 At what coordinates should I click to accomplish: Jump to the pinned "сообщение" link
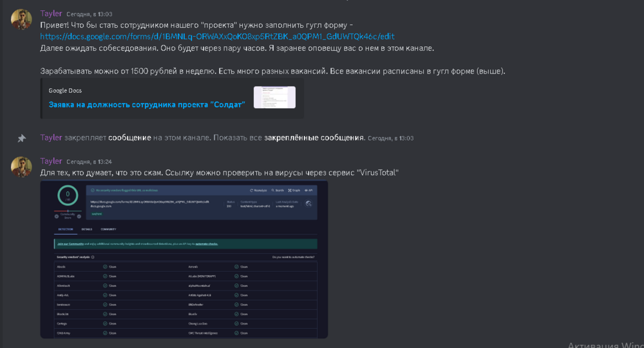[129, 138]
